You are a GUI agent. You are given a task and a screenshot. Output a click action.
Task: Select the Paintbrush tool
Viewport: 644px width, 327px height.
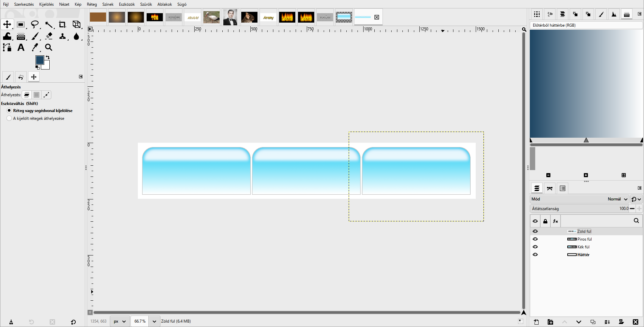tap(35, 36)
